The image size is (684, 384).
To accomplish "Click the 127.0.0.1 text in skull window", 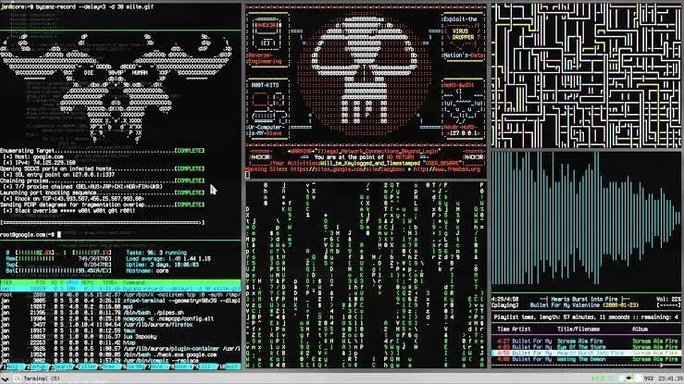I will (x=463, y=134).
